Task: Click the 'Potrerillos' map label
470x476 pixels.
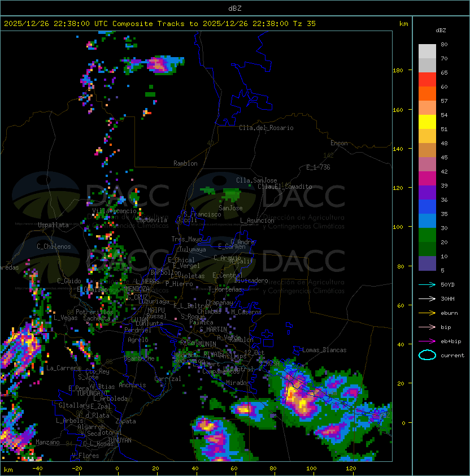Action: point(94,312)
